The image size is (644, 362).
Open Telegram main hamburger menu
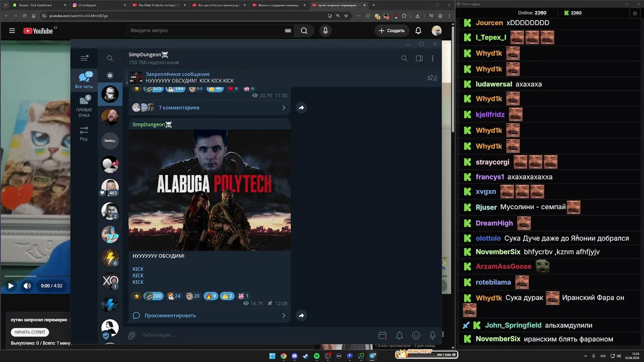pyautogui.click(x=84, y=58)
